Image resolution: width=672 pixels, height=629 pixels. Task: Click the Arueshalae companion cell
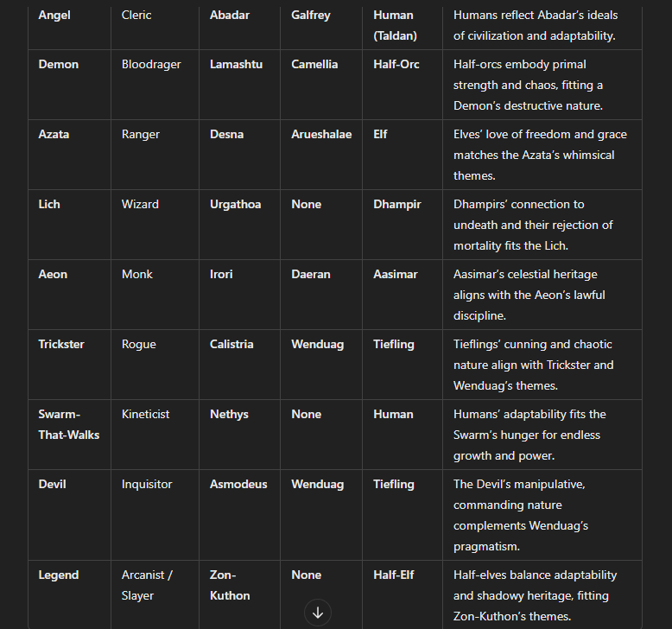pyautogui.click(x=321, y=135)
